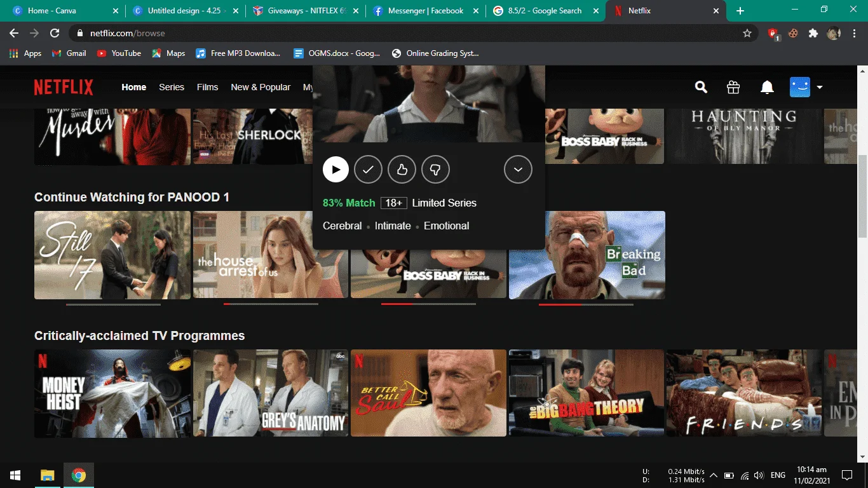The image size is (868, 488).
Task: Open the Films nav item
Action: [x=207, y=87]
